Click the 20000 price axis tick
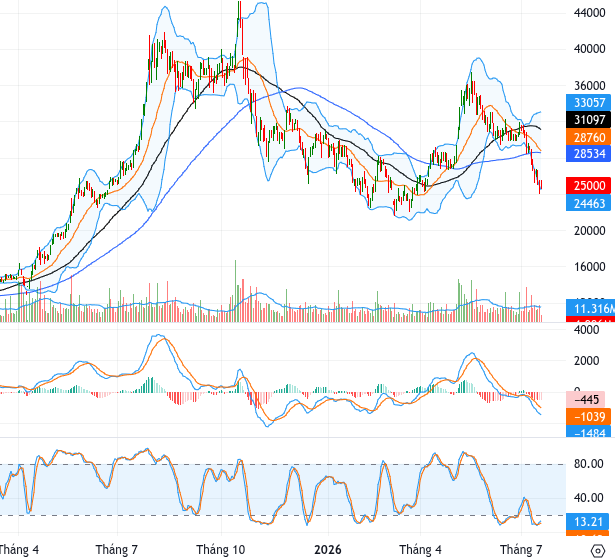The height and width of the screenshot is (558, 615). pos(589,231)
